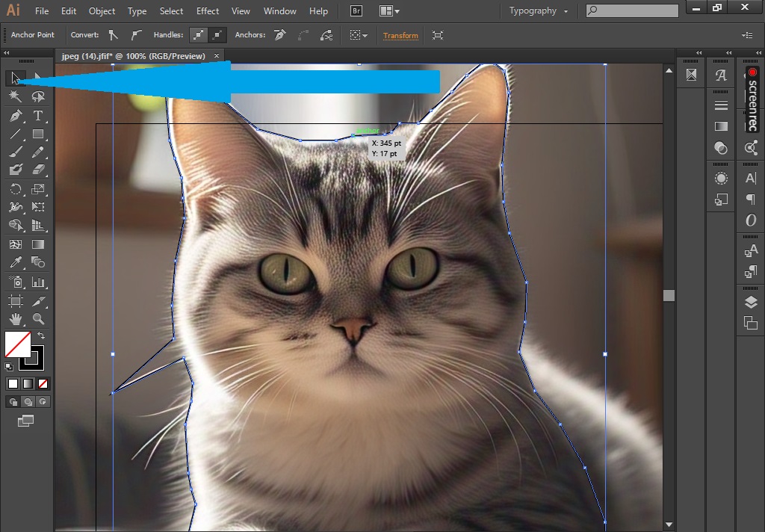
Task: Select the Gradient tool in the toolbox
Action: point(38,244)
